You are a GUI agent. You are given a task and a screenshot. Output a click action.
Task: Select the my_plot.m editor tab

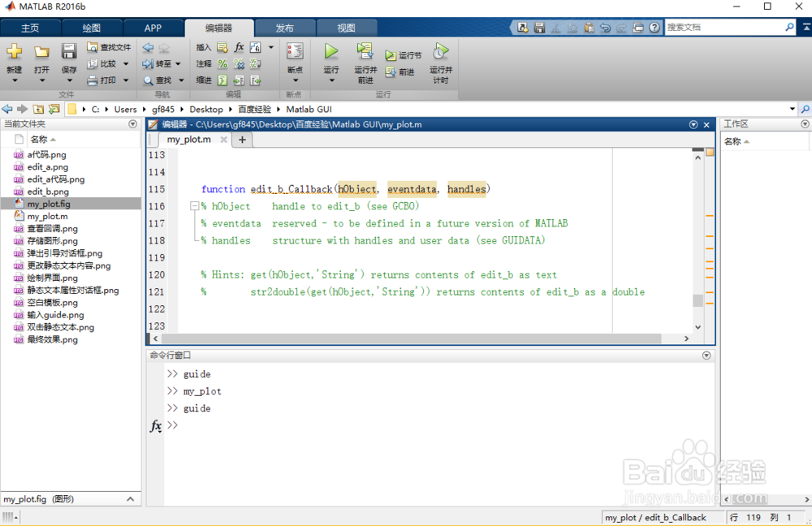pyautogui.click(x=188, y=140)
